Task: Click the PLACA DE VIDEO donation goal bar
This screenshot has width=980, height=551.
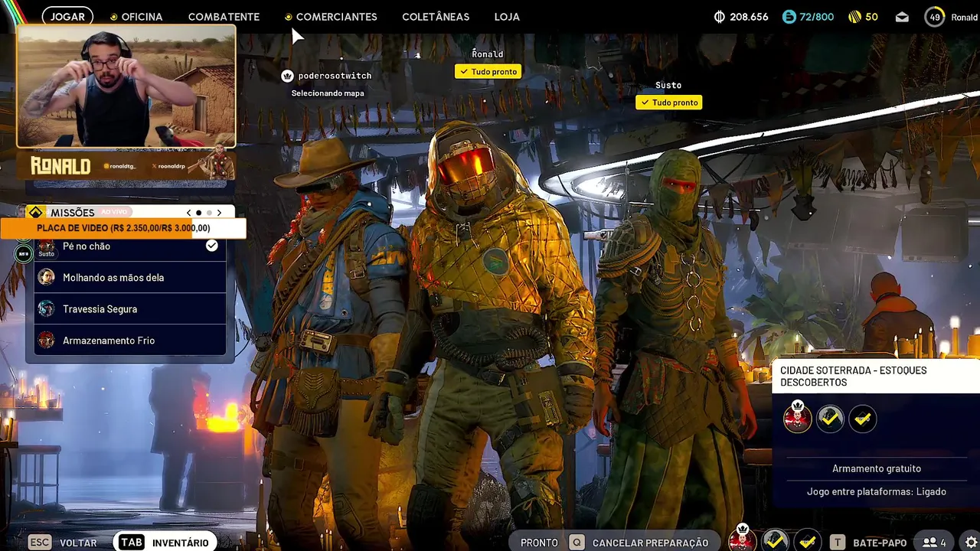Action: [x=122, y=228]
